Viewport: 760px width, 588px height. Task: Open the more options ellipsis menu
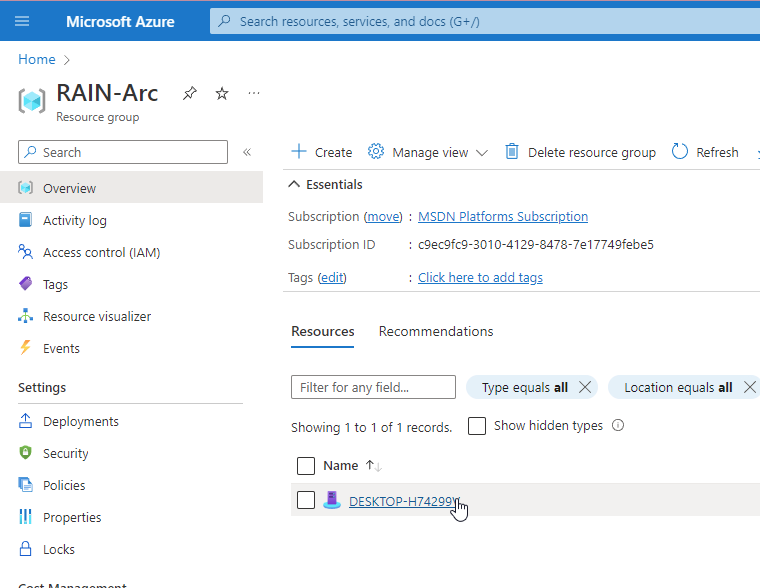tap(253, 93)
